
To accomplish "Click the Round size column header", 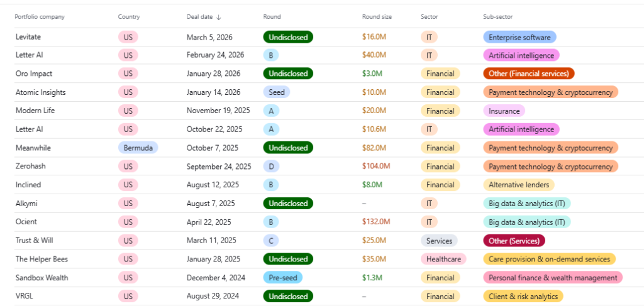I will click(x=377, y=17).
